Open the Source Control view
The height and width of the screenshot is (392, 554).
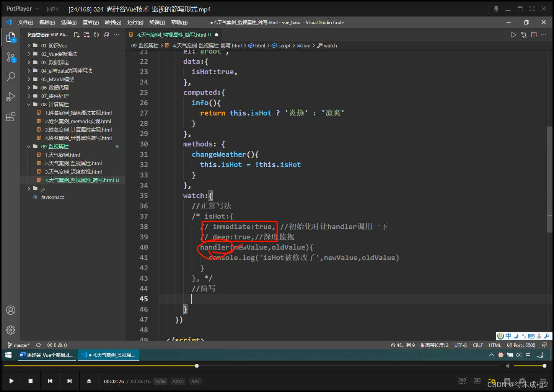pos(11,57)
